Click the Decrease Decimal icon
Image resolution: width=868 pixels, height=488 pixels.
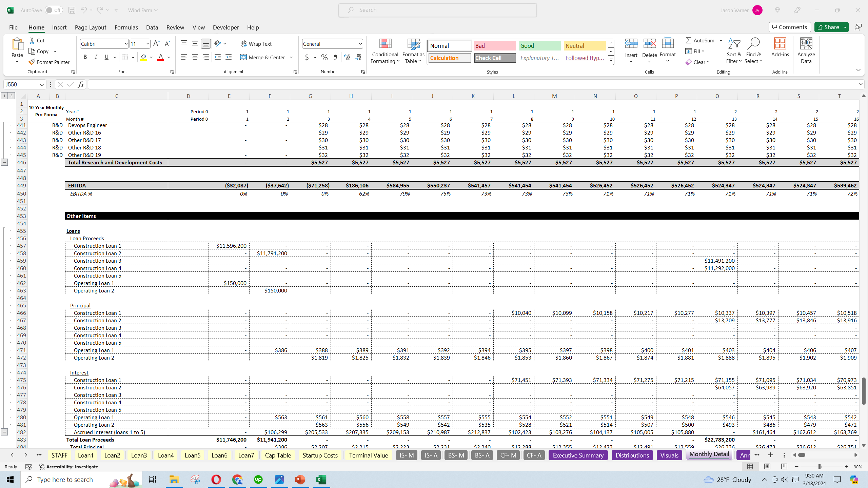click(358, 57)
